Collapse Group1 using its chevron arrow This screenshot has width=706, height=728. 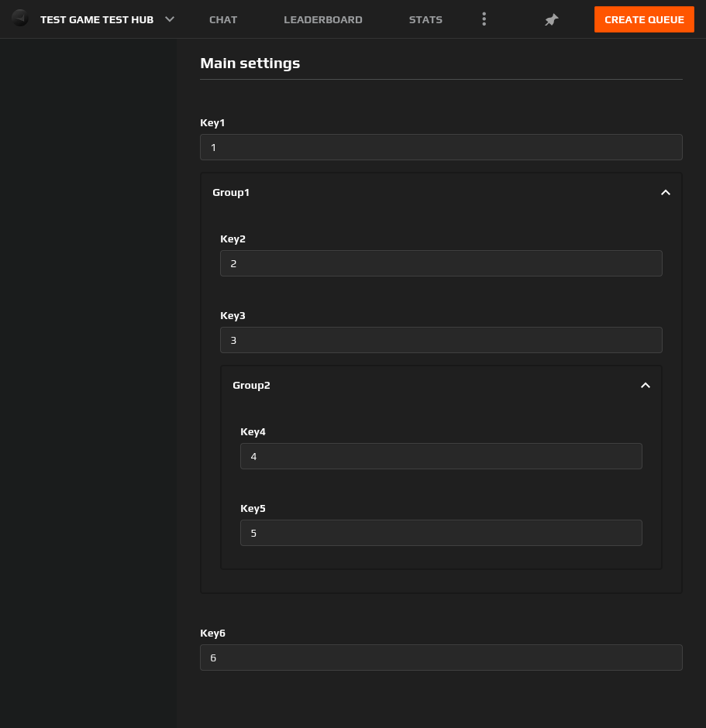point(665,193)
